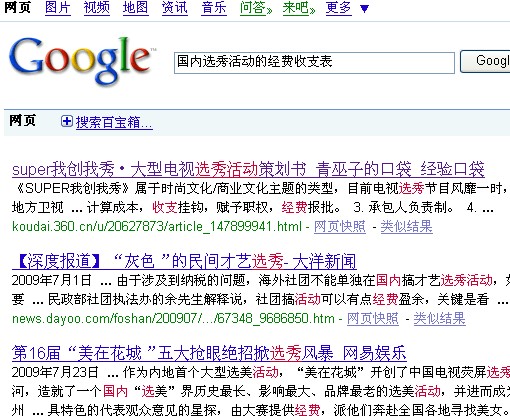Viewport: 510px width, 416px height.
Task: Open 网页快照 for news.dayoo.com result
Action: 373,319
